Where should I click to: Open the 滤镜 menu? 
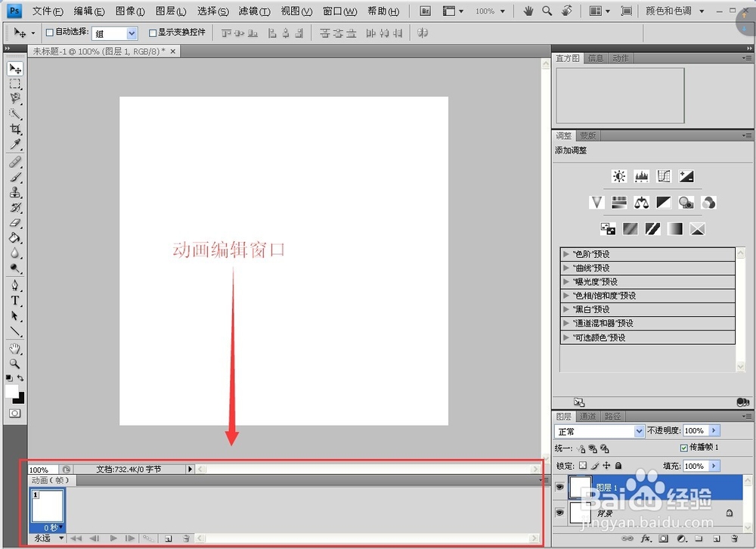pyautogui.click(x=255, y=11)
